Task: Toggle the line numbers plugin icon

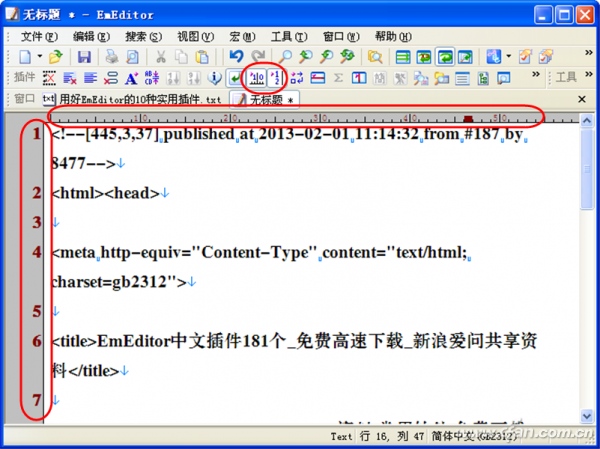Action: (x=276, y=78)
